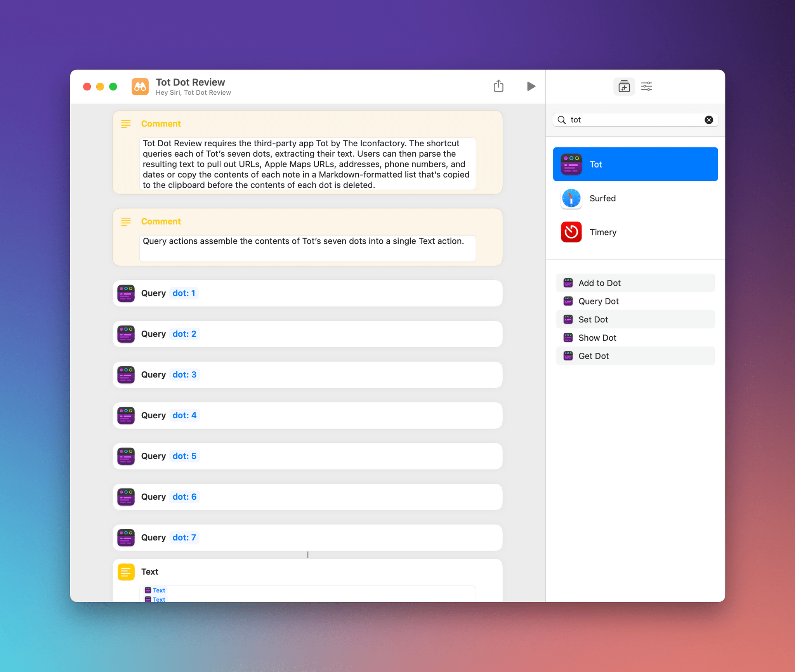Click the magnifying glass search icon

point(561,120)
